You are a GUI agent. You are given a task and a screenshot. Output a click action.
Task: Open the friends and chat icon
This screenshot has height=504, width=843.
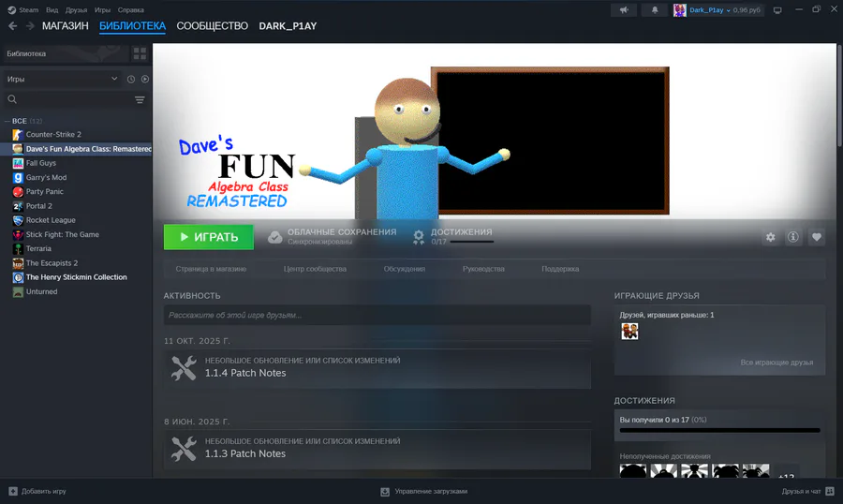tap(830, 491)
